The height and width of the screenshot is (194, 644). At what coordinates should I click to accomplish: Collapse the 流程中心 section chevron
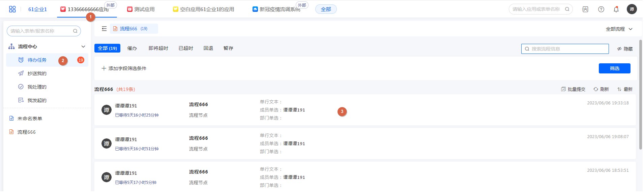[83, 46]
